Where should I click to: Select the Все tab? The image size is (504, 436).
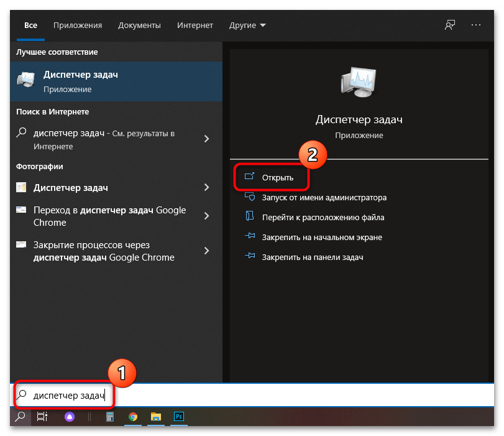tap(31, 25)
